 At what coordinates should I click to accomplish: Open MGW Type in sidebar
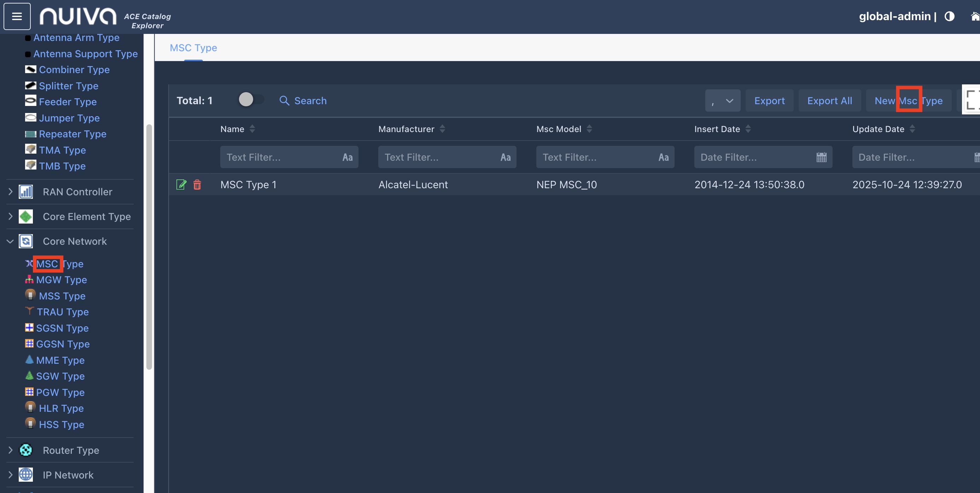coord(61,280)
